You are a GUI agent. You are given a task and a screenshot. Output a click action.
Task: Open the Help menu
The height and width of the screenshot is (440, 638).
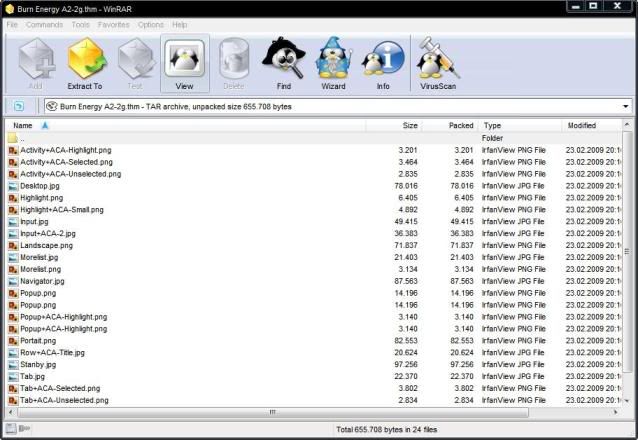point(179,25)
